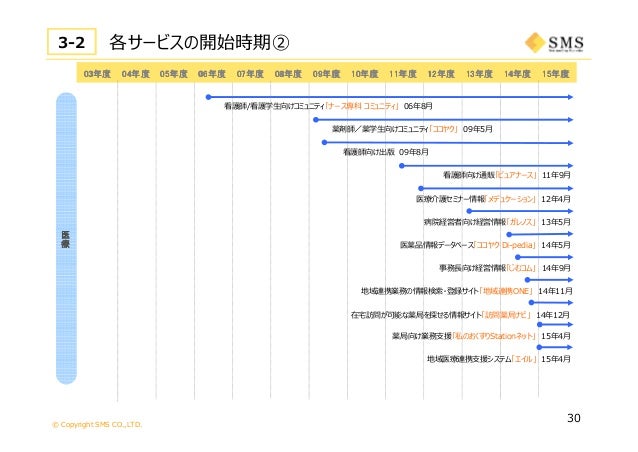Screen dimensions: 638x452
Task: Click the start dot of the 私のおくすりStationネット timeline
Action: [x=540, y=325]
